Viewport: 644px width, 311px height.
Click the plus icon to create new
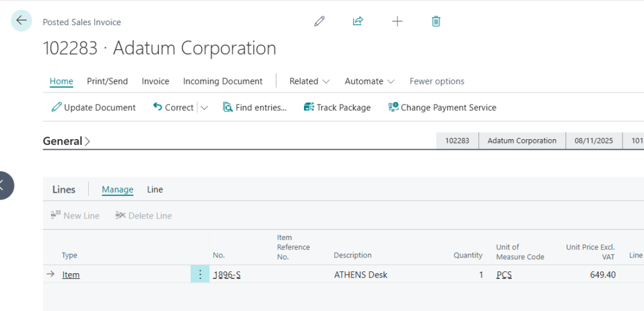pos(397,21)
